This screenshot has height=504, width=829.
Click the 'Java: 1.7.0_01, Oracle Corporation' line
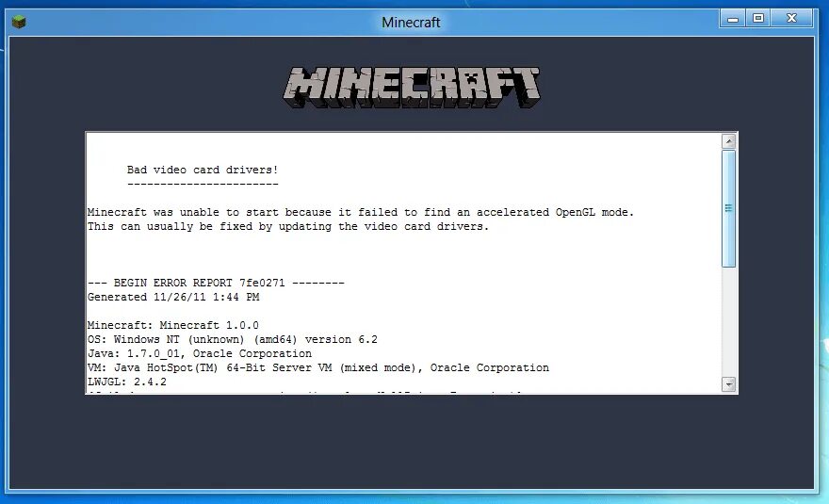point(200,354)
